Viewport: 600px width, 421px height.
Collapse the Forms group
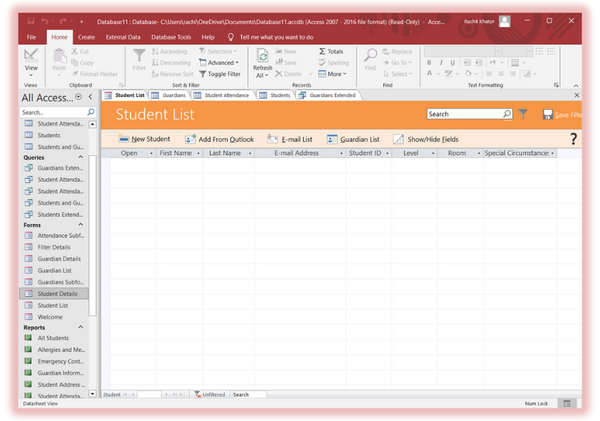click(81, 225)
